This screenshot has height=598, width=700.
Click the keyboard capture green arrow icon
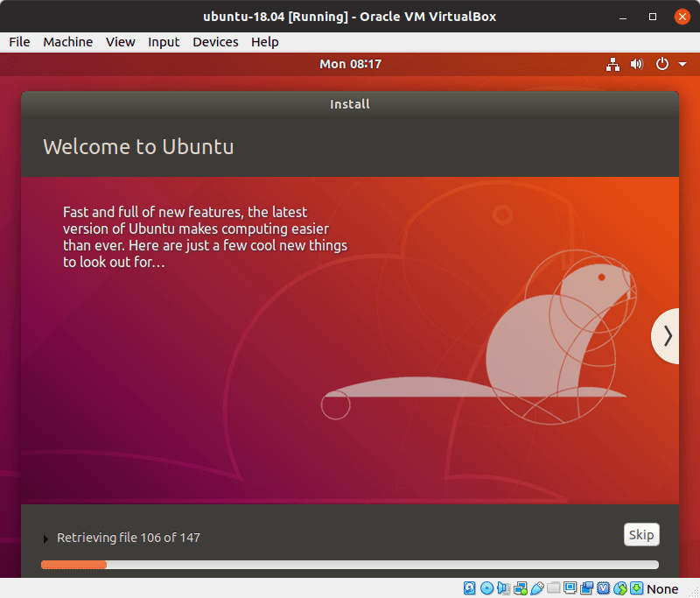pos(637,588)
